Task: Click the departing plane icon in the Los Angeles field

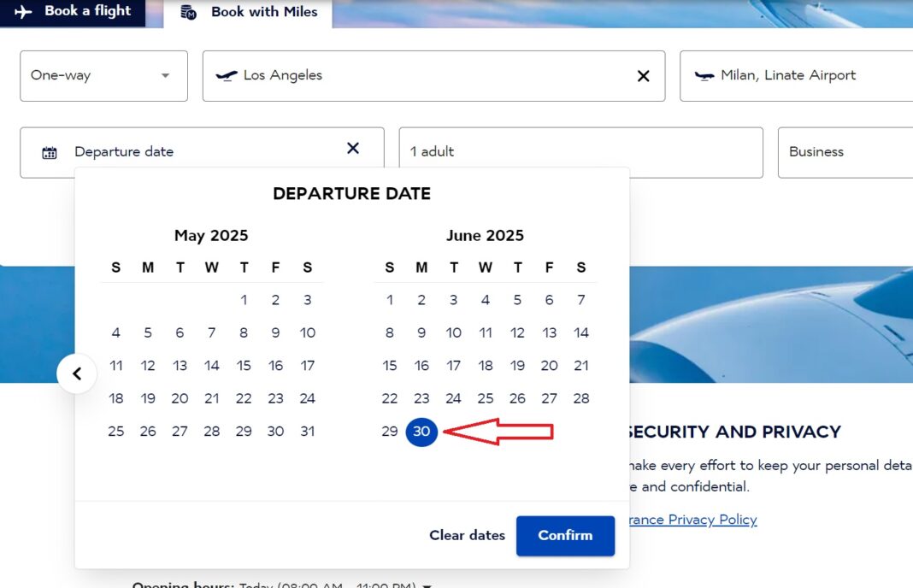Action: (x=227, y=75)
